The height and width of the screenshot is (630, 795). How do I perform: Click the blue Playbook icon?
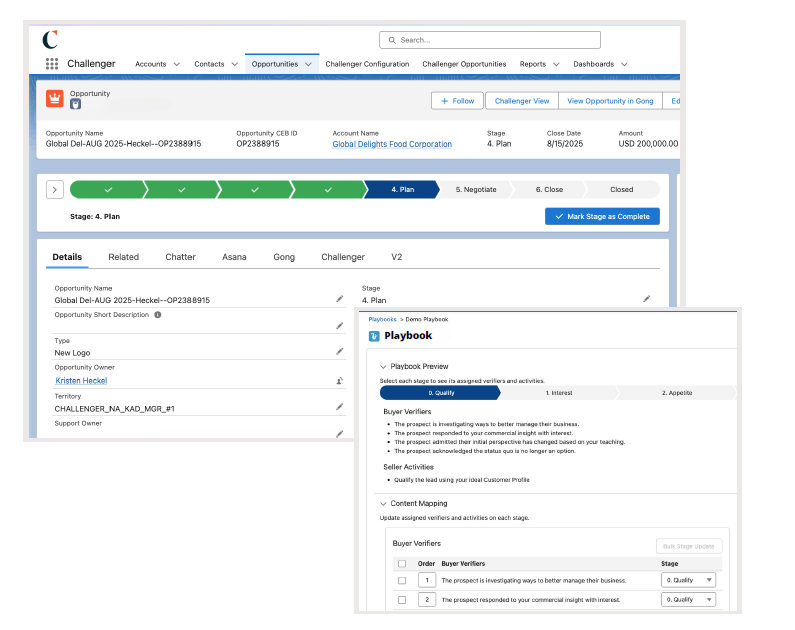[x=374, y=336]
